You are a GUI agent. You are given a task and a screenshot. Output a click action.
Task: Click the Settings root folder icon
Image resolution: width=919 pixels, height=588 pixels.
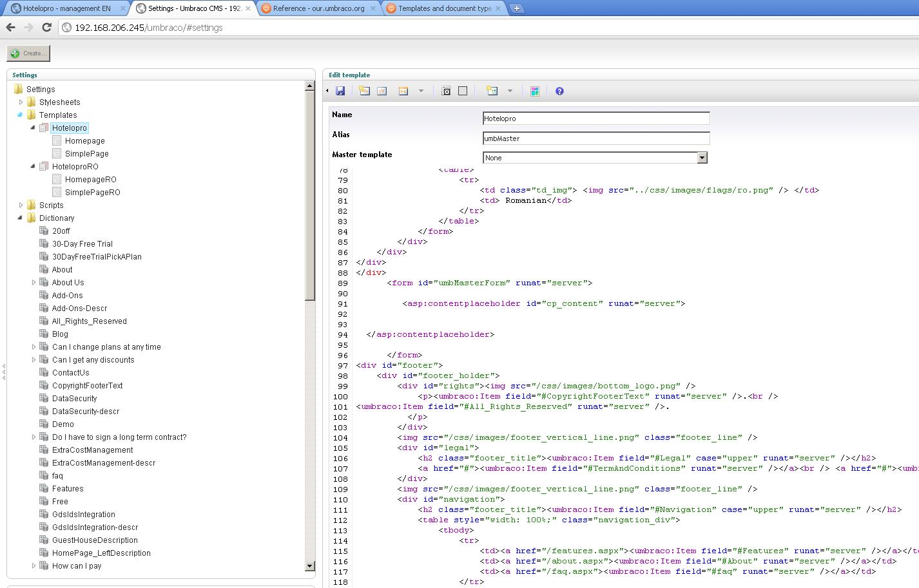click(19, 89)
